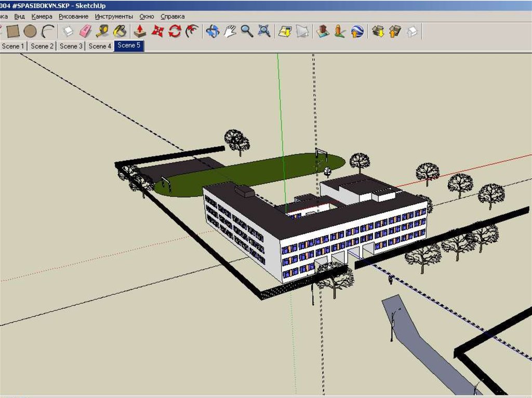Activate the Move tool
532x398 pixels.
click(x=157, y=31)
